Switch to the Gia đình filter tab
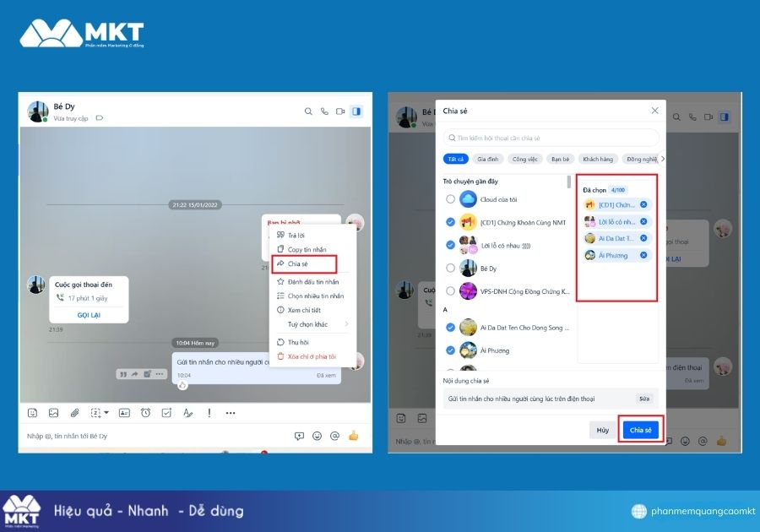Image resolution: width=760 pixels, height=532 pixels. click(x=487, y=159)
